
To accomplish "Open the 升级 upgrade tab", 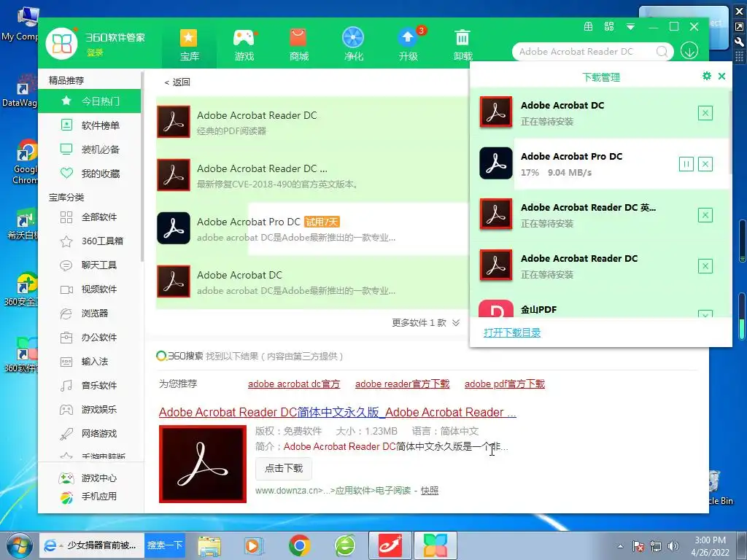I will coord(409,44).
